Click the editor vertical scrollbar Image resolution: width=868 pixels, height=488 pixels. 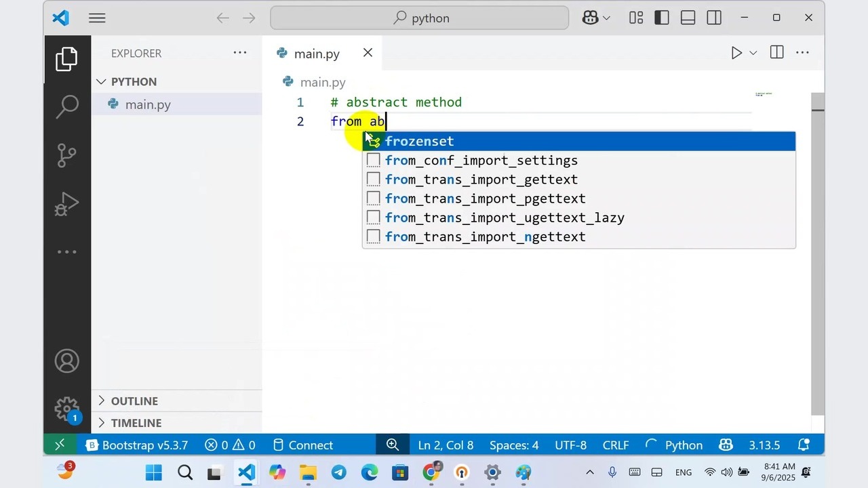pyautogui.click(x=818, y=254)
